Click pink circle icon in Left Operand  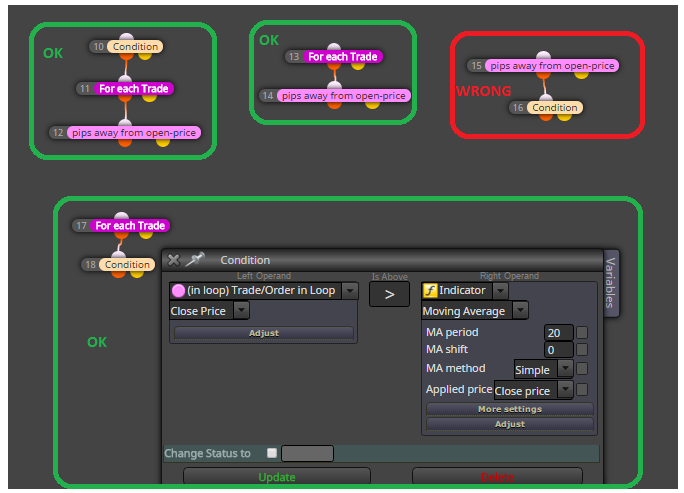click(x=178, y=291)
